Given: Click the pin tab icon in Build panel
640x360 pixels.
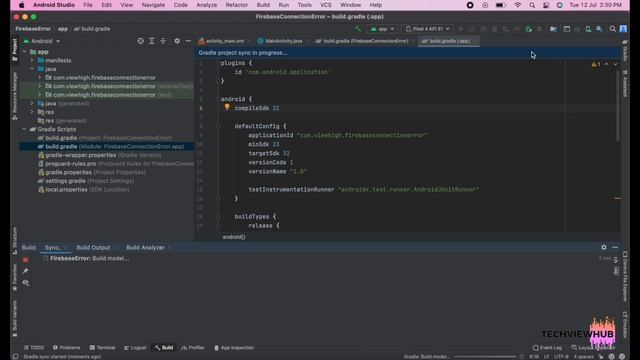Looking at the screenshot, I should [x=26, y=271].
